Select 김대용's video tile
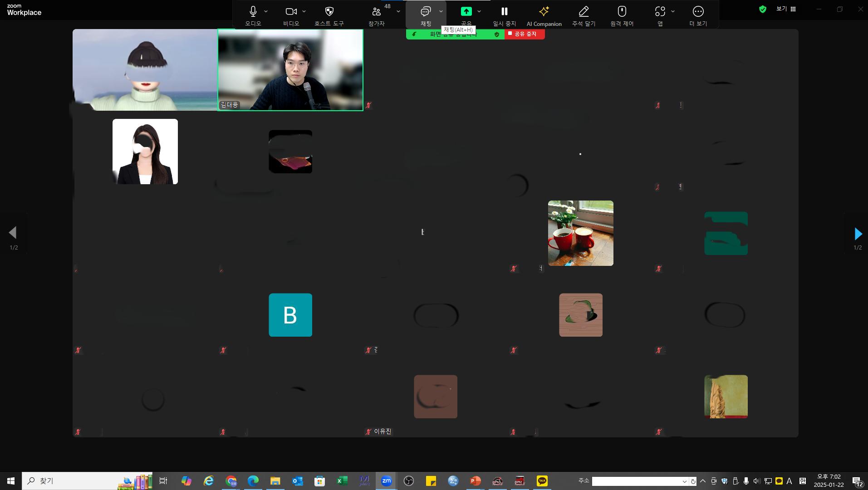Viewport: 868px width, 490px height. [x=290, y=70]
